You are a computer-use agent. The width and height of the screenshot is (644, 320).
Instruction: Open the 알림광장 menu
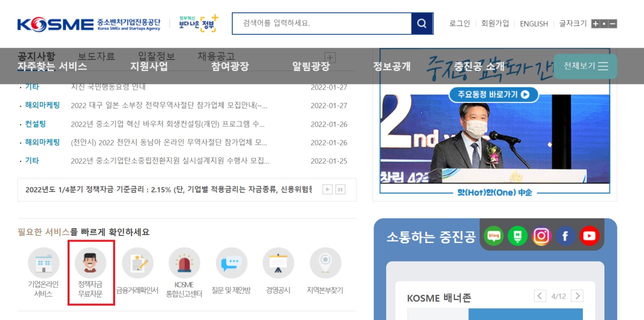click(x=311, y=66)
